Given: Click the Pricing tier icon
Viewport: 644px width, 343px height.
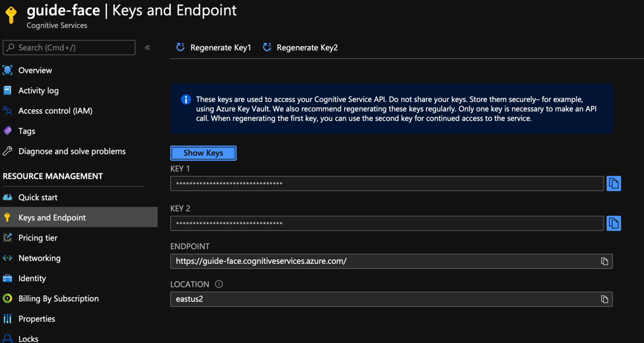Looking at the screenshot, I should click(8, 237).
